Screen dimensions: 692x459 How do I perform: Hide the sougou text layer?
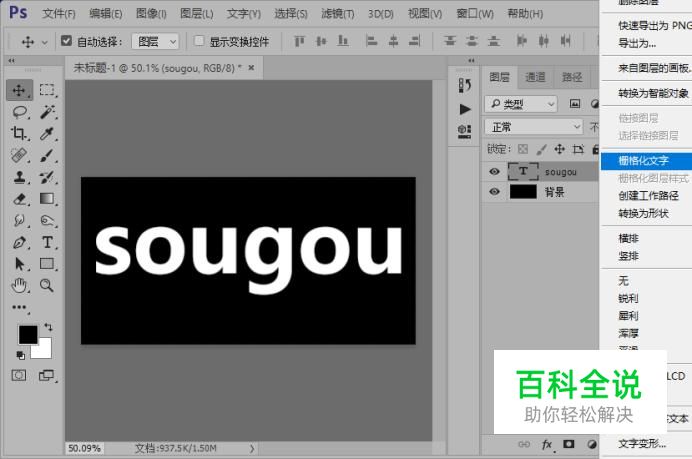point(494,171)
